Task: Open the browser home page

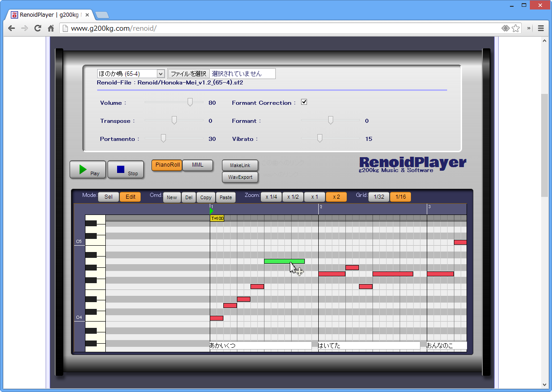Action: [x=51, y=28]
